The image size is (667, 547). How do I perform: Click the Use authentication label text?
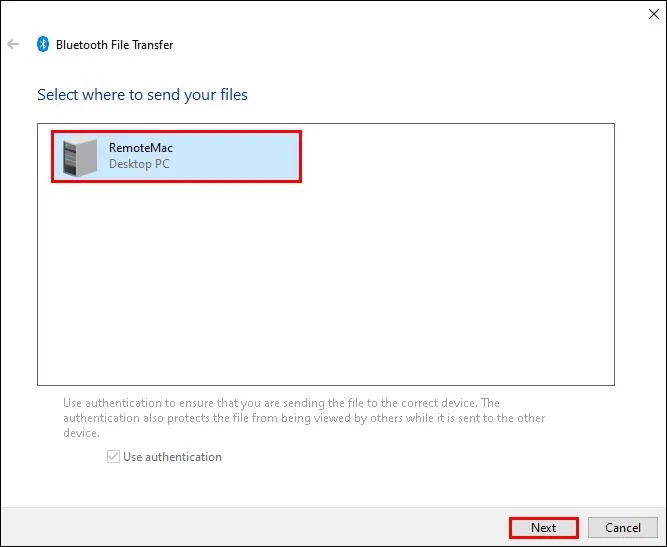coord(172,457)
